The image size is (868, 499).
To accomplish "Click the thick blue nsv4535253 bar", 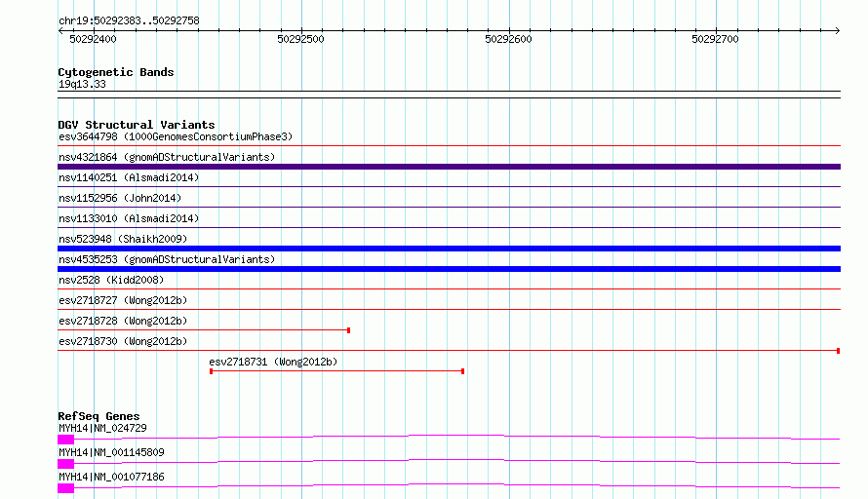I will (449, 269).
